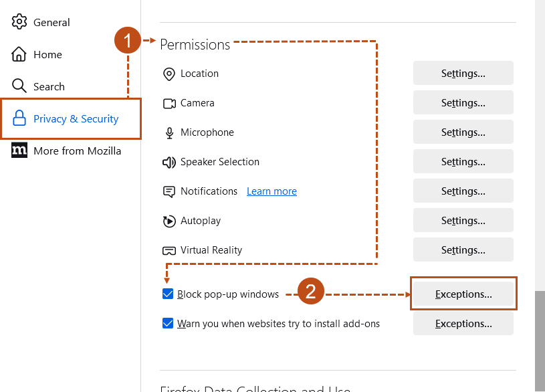Click the General gear icon
This screenshot has height=392, width=545.
click(19, 22)
